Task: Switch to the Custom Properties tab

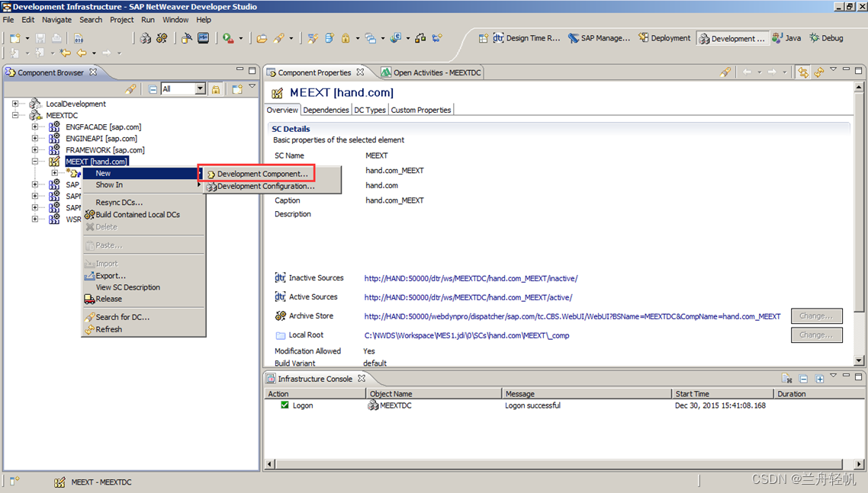Action: pos(421,110)
